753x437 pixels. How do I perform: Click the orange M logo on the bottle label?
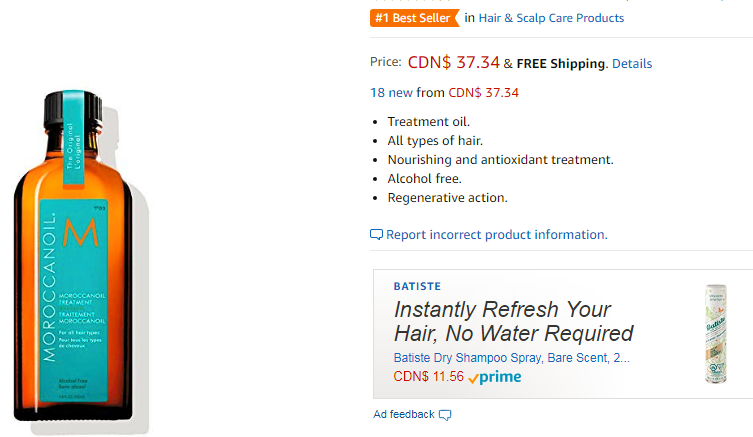click(x=81, y=232)
